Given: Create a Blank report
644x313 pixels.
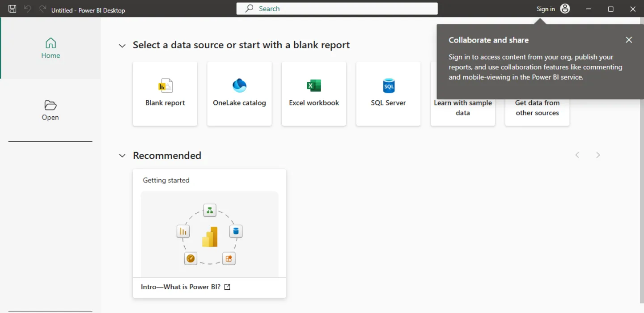Looking at the screenshot, I should [165, 93].
